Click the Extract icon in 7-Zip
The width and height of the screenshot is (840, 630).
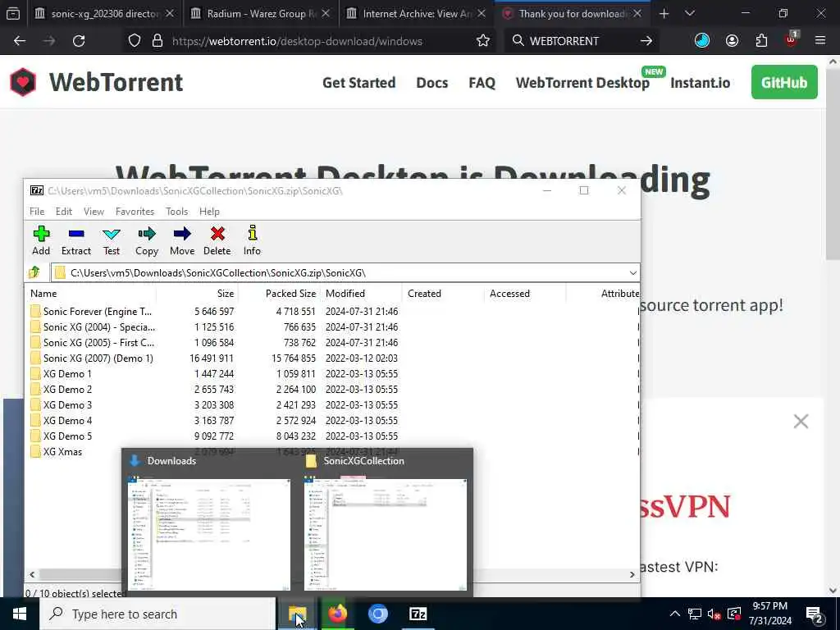click(x=76, y=240)
